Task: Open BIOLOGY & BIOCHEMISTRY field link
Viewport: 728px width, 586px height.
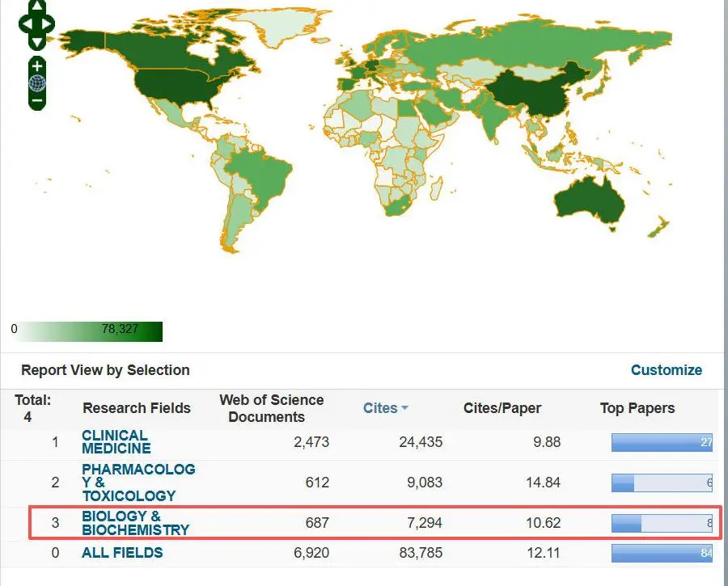Action: [x=135, y=523]
